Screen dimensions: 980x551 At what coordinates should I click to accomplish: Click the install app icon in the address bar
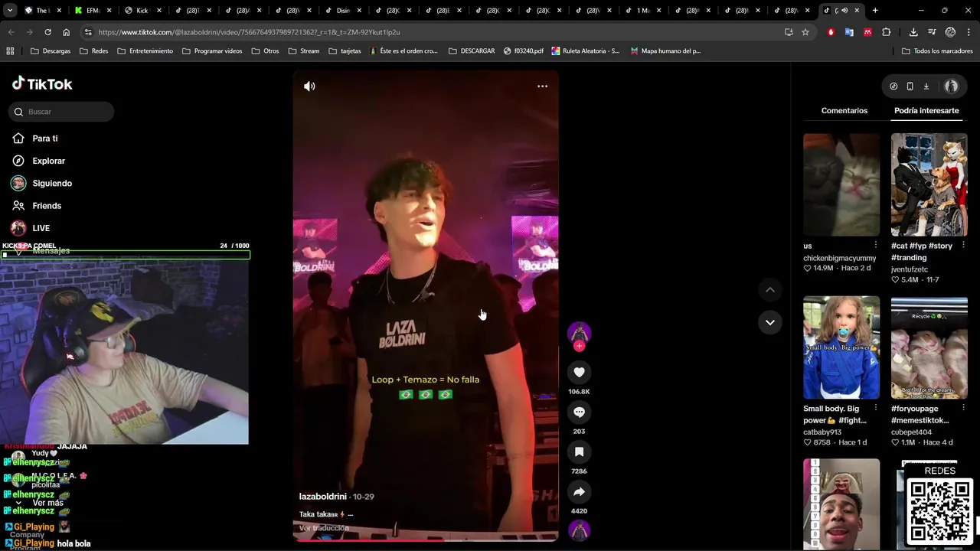click(789, 32)
